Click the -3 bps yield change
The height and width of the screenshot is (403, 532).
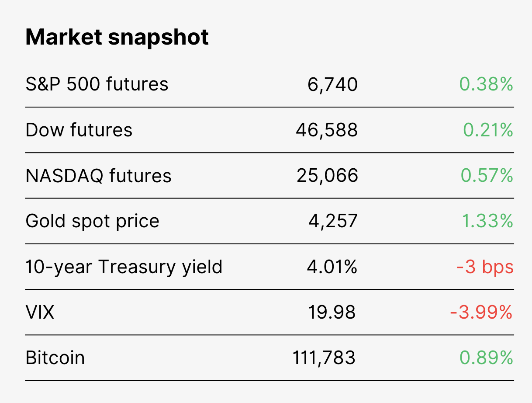[x=485, y=267]
